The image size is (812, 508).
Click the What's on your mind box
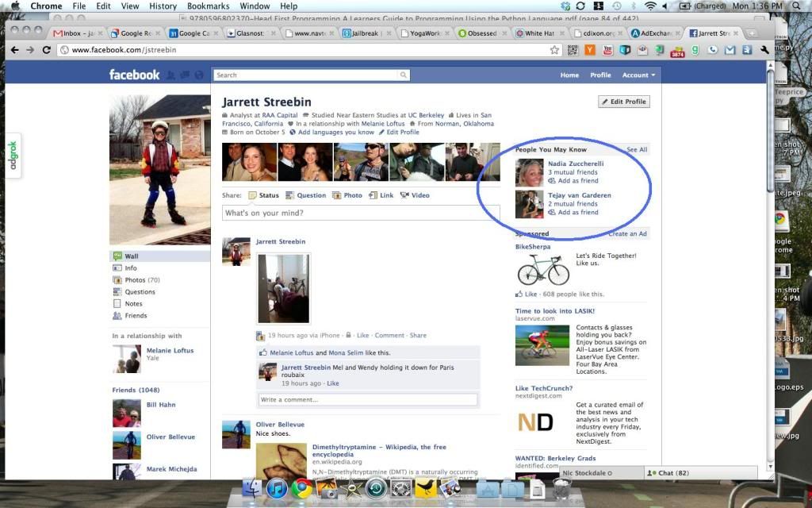(x=361, y=213)
